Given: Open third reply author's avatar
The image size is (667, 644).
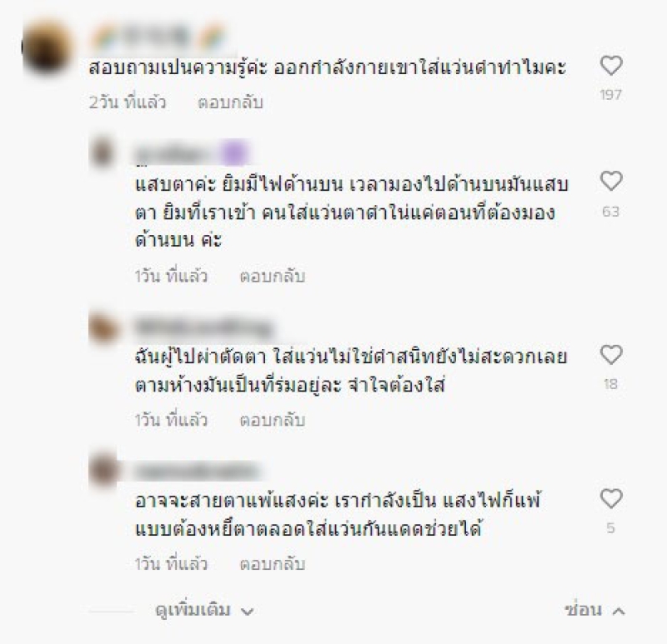Looking at the screenshot, I should [103, 471].
